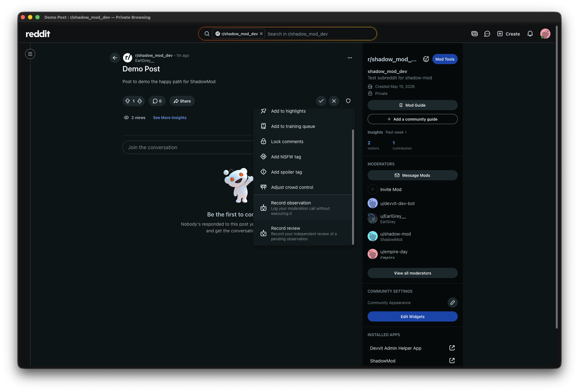This screenshot has height=392, width=579.
Task: Click the r/shadow_mod_dev subreddit avatar on post
Action: tap(128, 58)
